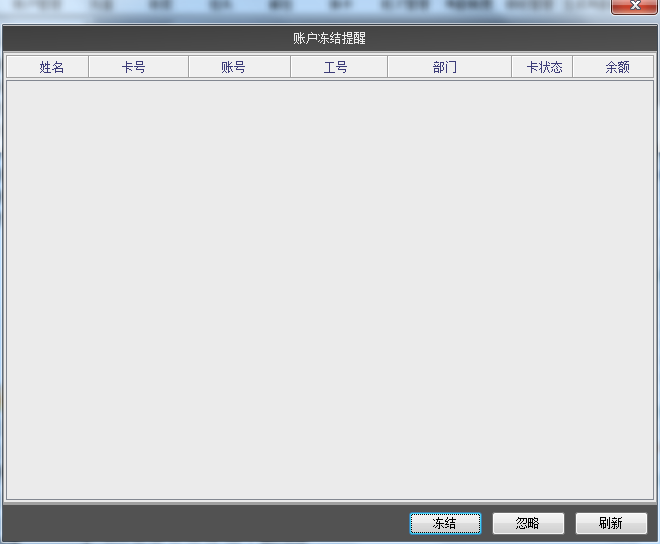Close the account freeze reminder window
660x544 pixels.
pyautogui.click(x=634, y=7)
